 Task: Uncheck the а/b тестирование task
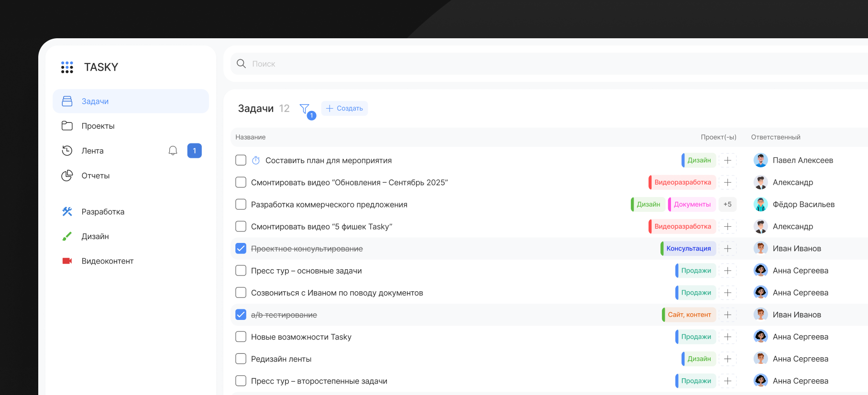pos(241,315)
